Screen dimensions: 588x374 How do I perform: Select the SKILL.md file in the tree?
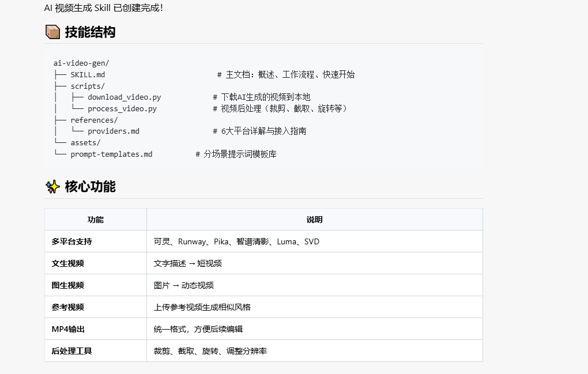click(87, 74)
